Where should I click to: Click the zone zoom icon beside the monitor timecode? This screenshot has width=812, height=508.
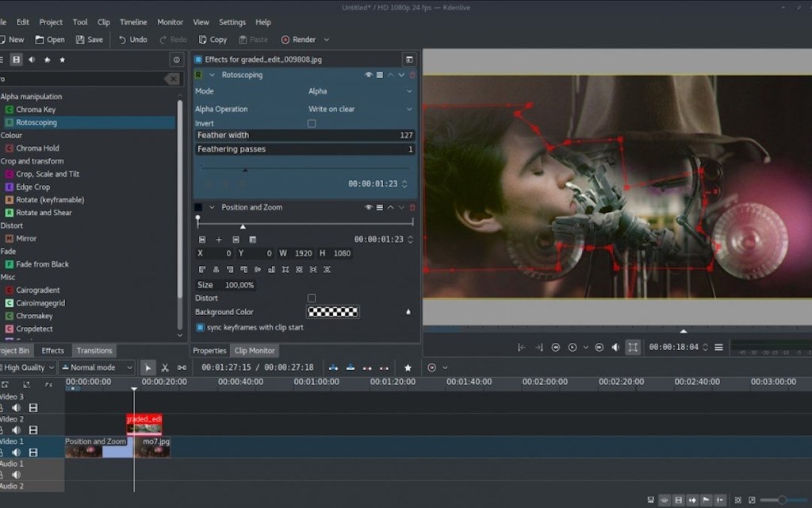pos(634,347)
